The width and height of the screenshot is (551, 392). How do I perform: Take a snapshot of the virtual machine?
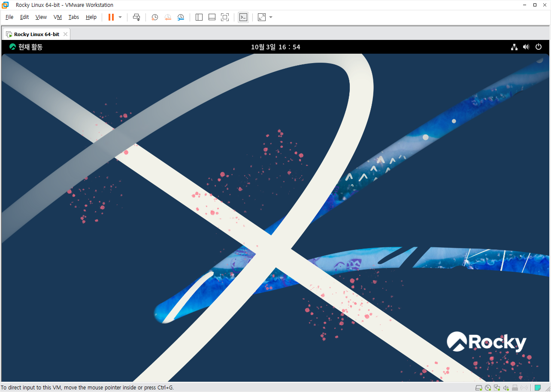[154, 17]
